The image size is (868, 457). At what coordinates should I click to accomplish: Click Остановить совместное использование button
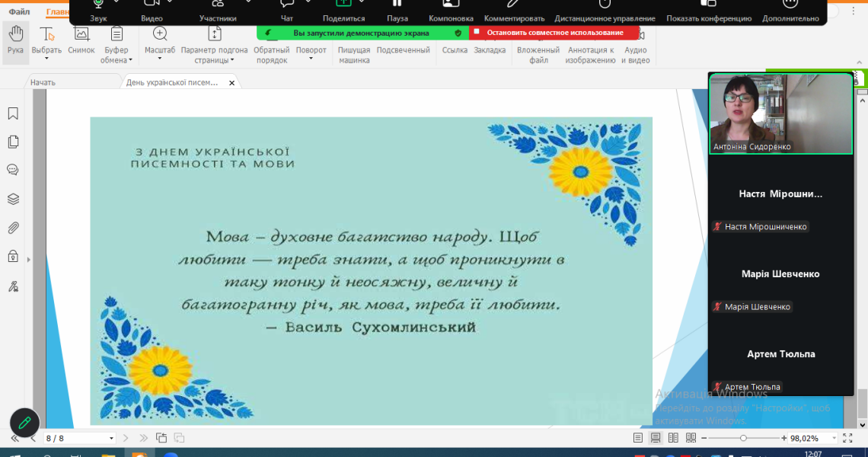point(554,33)
